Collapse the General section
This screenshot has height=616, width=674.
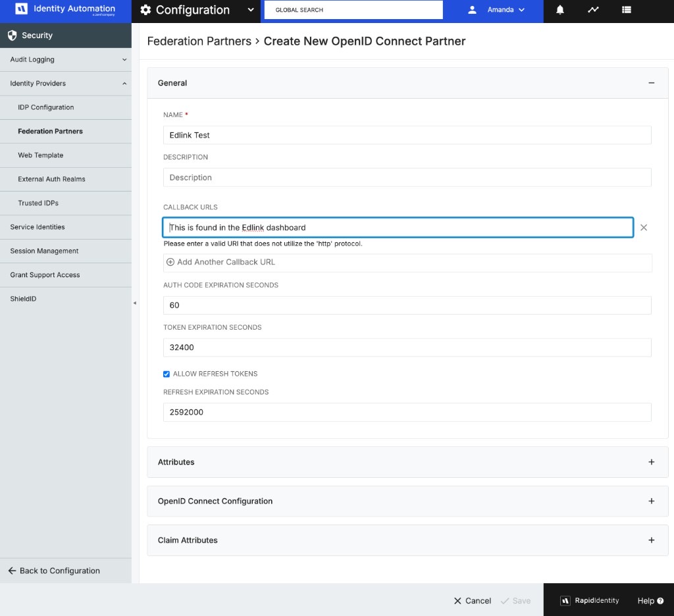(x=651, y=82)
